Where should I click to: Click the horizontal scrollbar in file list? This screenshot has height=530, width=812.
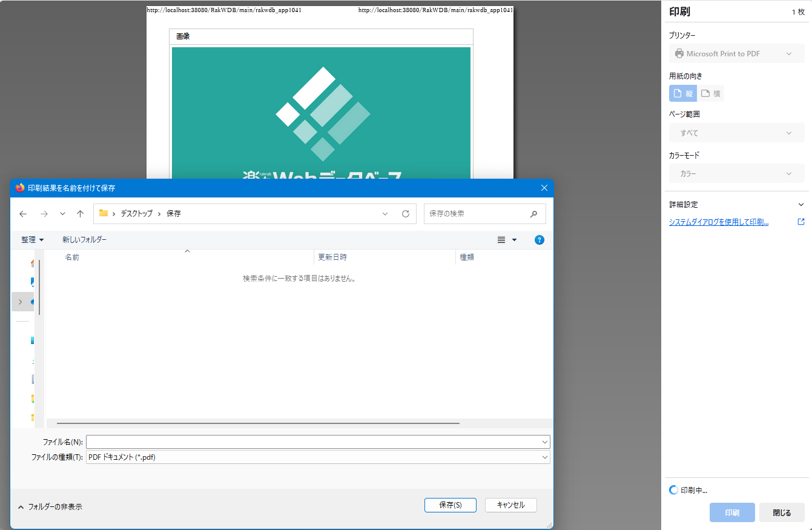tap(258, 423)
